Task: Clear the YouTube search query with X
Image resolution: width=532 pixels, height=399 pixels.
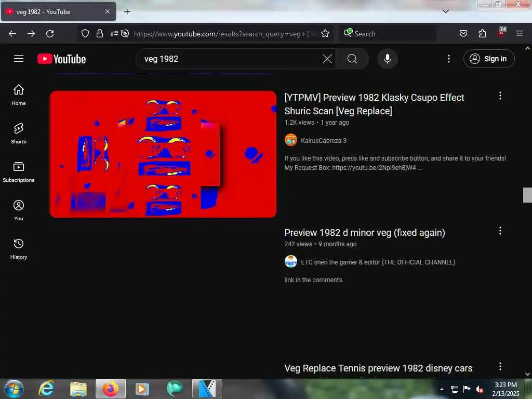Action: pos(327,59)
